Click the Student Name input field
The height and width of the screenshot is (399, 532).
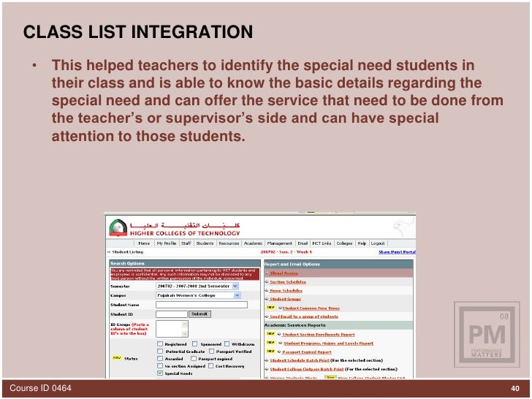[202, 305]
